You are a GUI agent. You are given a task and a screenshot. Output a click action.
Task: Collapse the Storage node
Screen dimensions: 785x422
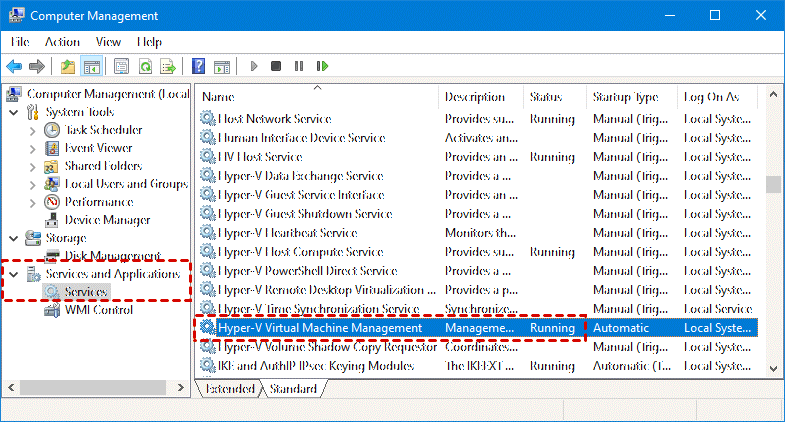[x=14, y=239]
